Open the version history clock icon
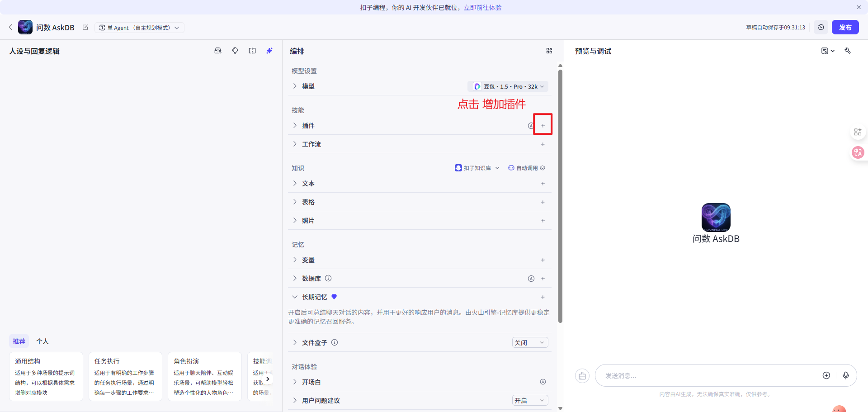Screen dimensions: 868x412 (821, 27)
